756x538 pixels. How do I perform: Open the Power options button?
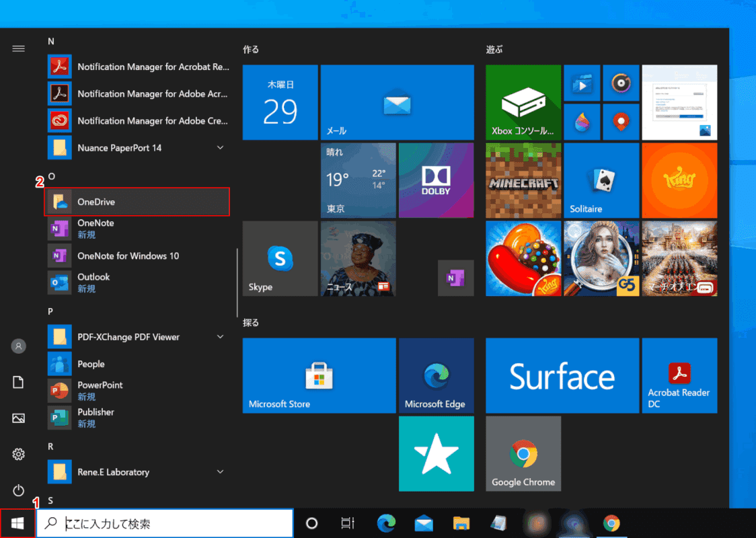[18, 490]
